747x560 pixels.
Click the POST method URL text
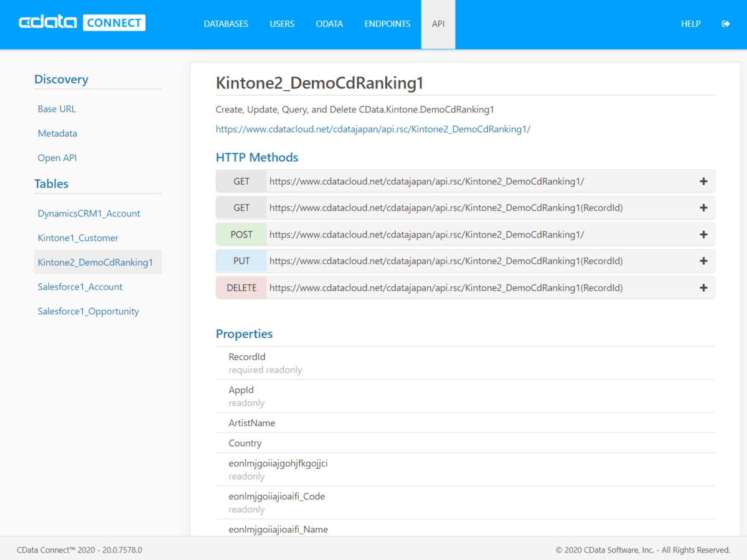pos(427,235)
